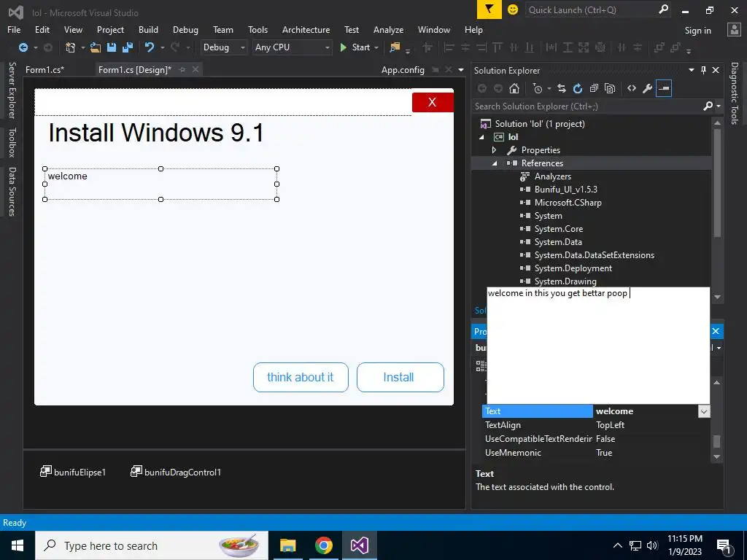Undo the last action with the Undo icon

[x=150, y=47]
